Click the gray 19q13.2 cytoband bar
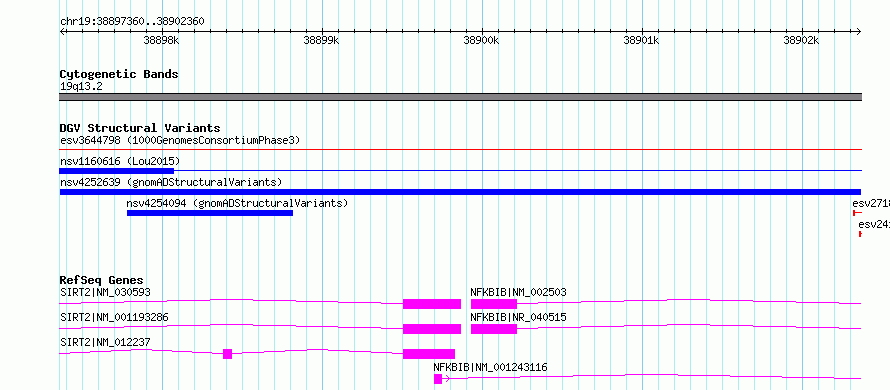Screen dimensions: 890x390 click(460, 97)
